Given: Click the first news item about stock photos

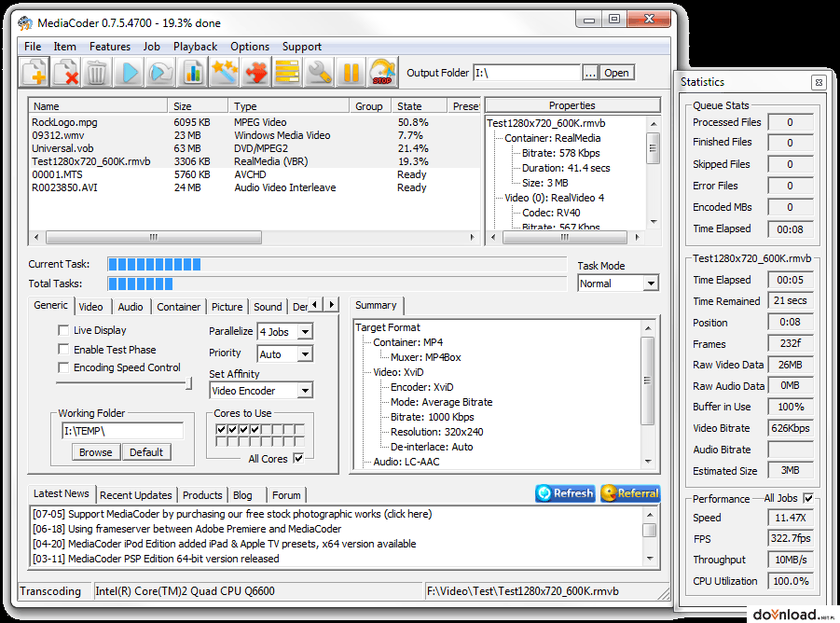Looking at the screenshot, I should click(x=232, y=514).
